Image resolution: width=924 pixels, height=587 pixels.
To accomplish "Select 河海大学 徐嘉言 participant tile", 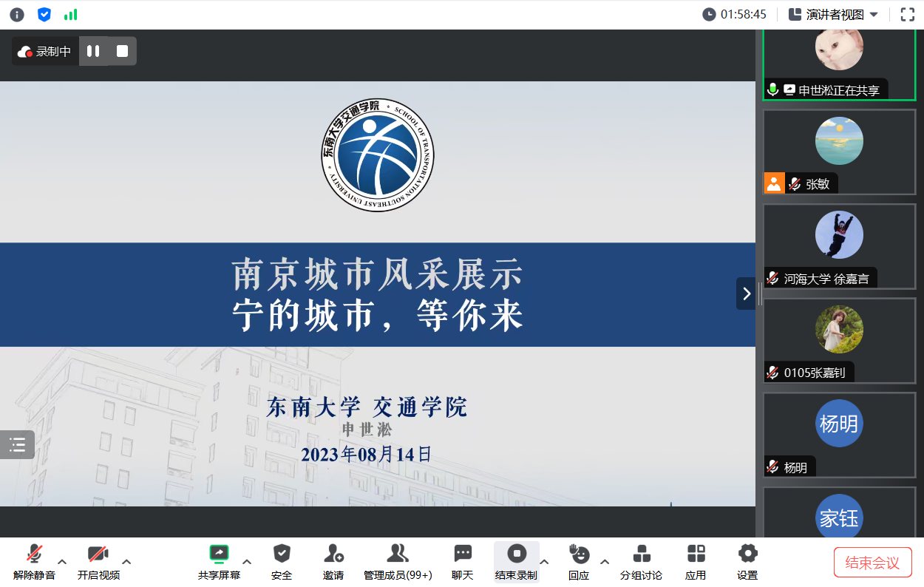I will tap(839, 246).
